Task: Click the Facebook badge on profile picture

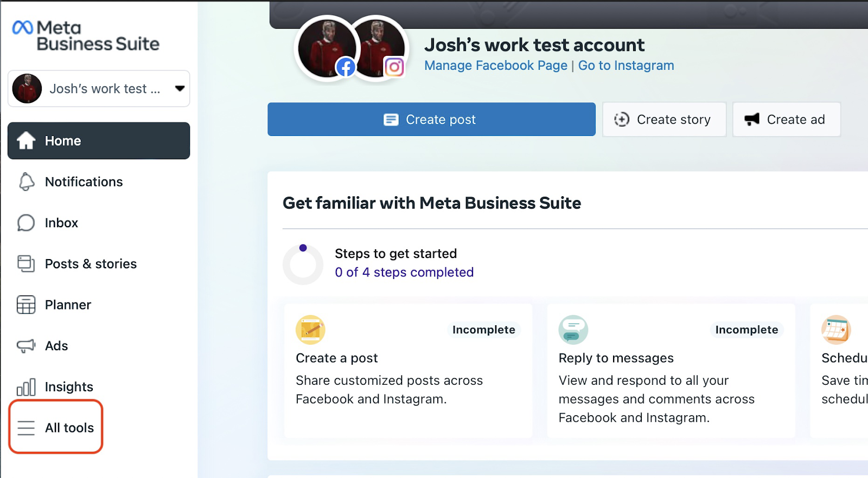Action: coord(346,67)
